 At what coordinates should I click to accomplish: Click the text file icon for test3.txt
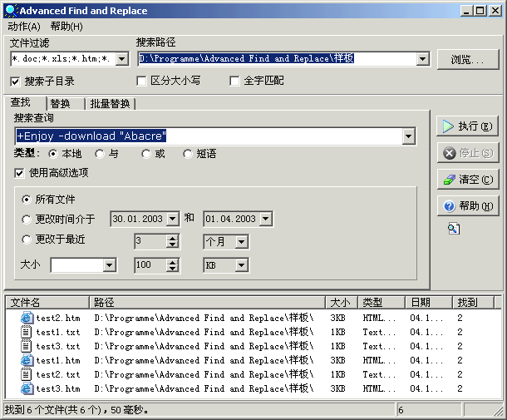click(27, 346)
